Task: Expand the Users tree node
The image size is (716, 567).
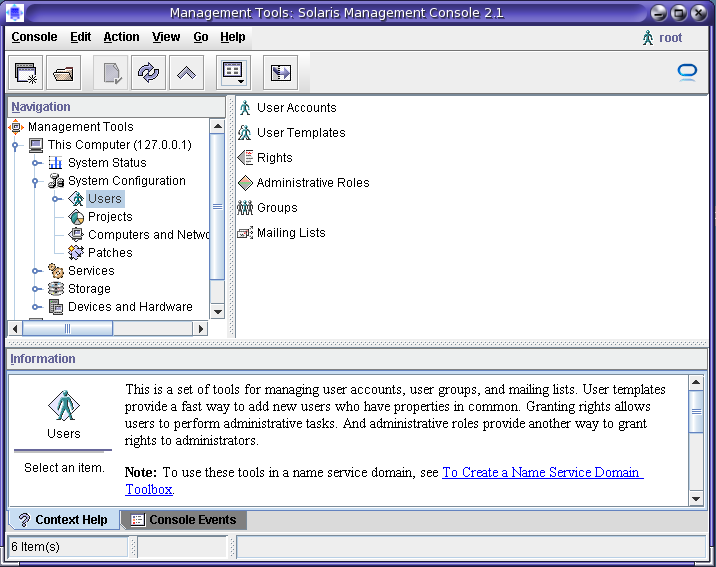Action: pos(56,199)
